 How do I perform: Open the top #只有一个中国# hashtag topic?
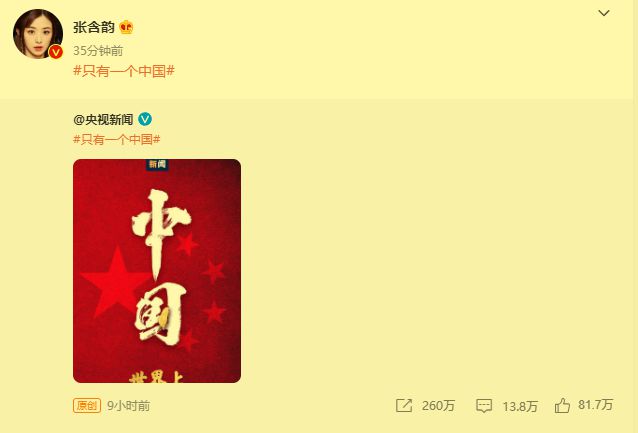pos(124,71)
